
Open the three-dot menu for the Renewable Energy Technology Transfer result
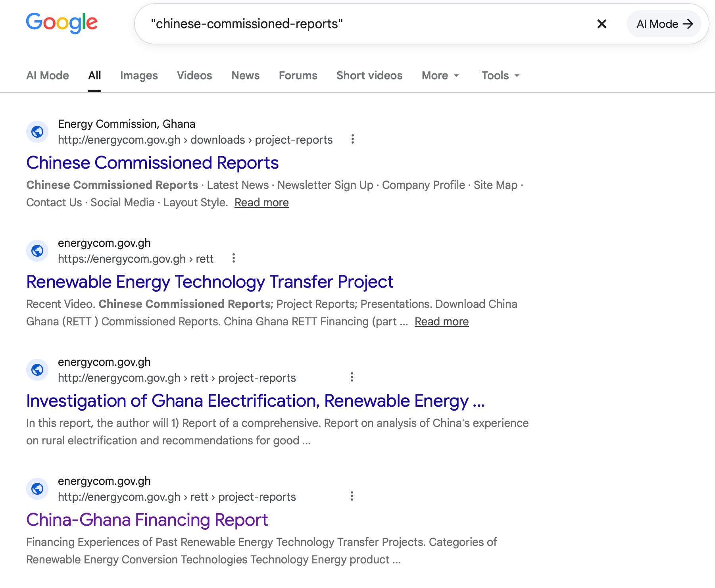[x=234, y=258]
